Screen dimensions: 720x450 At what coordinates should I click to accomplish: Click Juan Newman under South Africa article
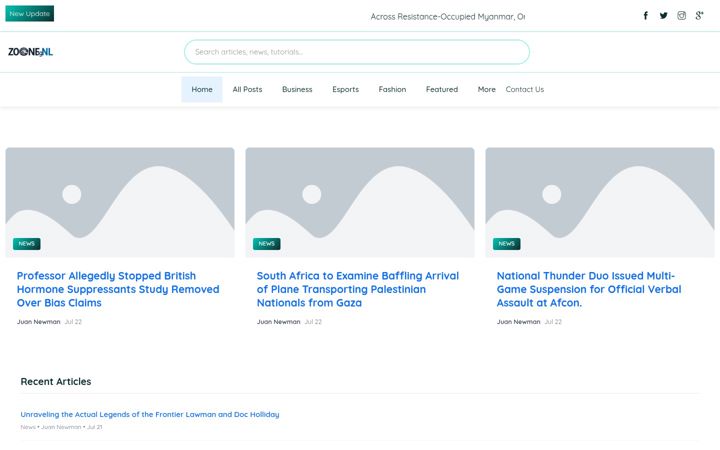(278, 322)
